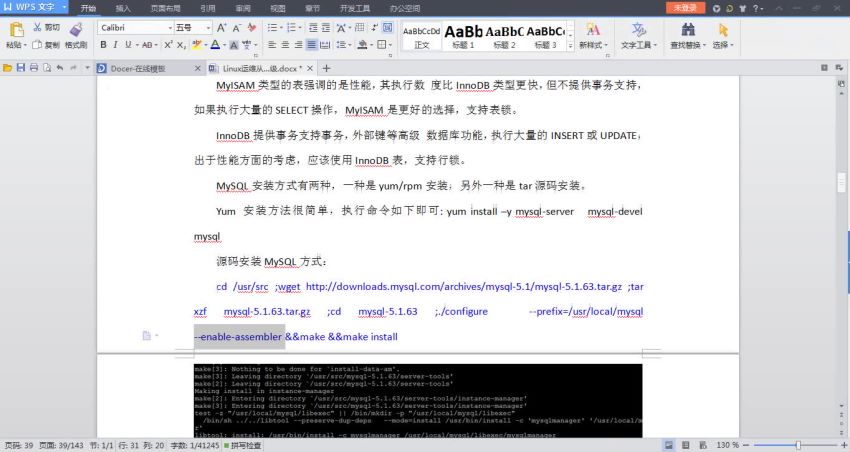Image resolution: width=850 pixels, height=452 pixels.
Task: Align text to the right
Action: [298, 45]
